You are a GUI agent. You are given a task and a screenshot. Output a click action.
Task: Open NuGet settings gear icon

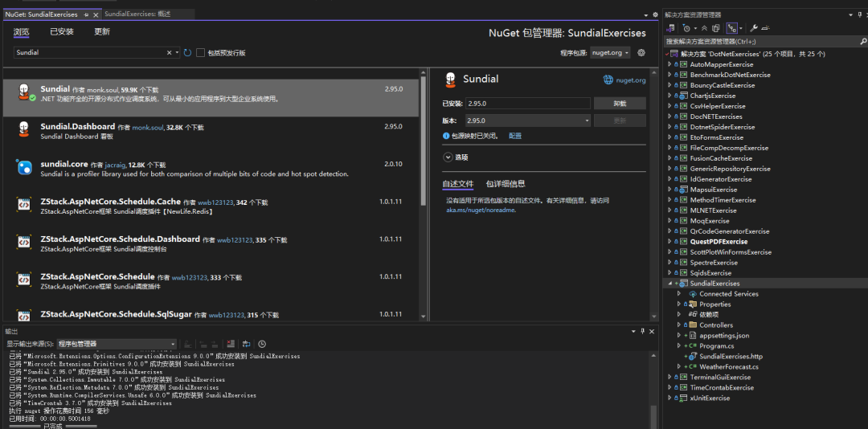tap(641, 52)
